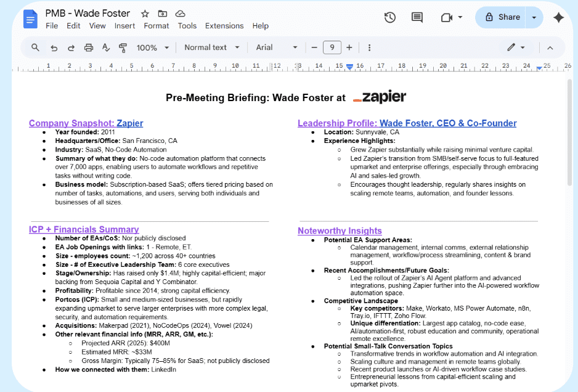
Task: Click 'Potential Small-Talk Conversation Topics' text
Action: click(x=388, y=346)
